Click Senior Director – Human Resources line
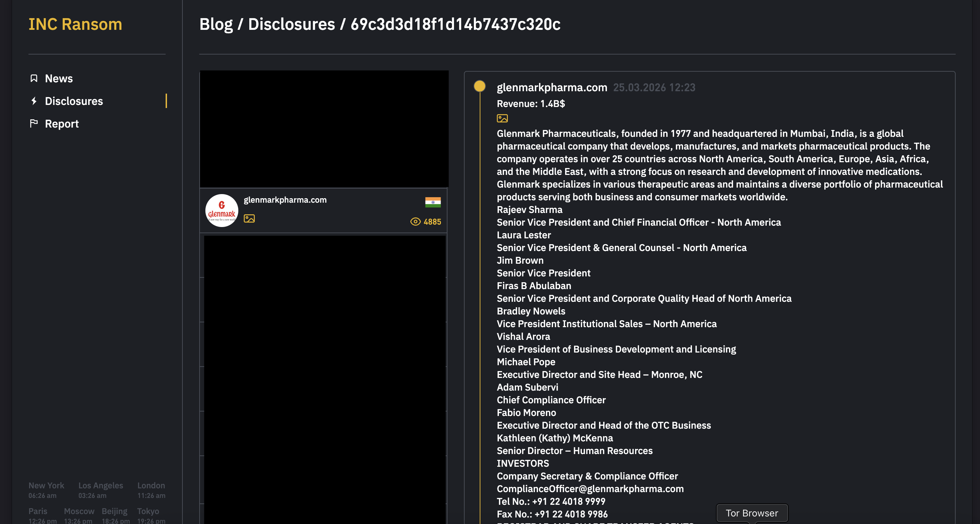Viewport: 980px width, 524px height. [x=575, y=451]
